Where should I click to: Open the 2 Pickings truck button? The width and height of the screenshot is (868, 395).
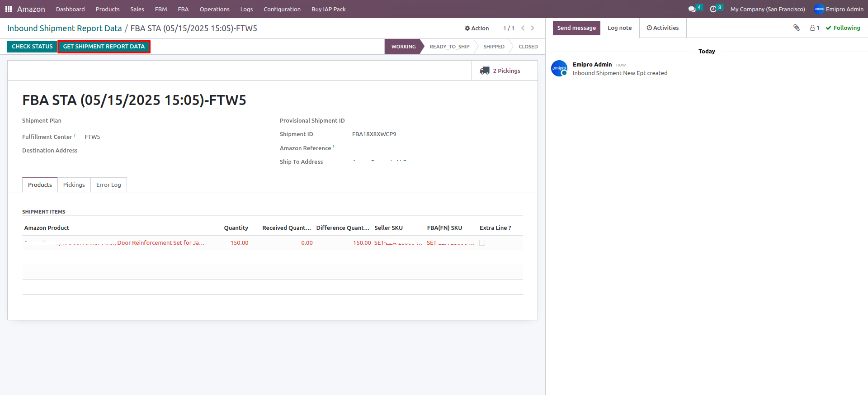pyautogui.click(x=500, y=71)
